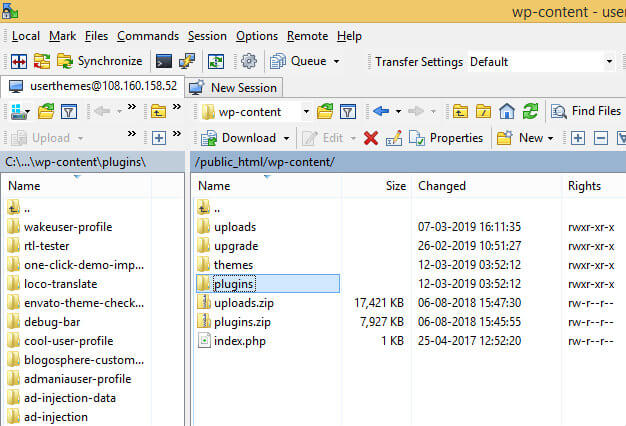Click the Synchronize button
This screenshot has width=626, height=426.
pos(99,61)
